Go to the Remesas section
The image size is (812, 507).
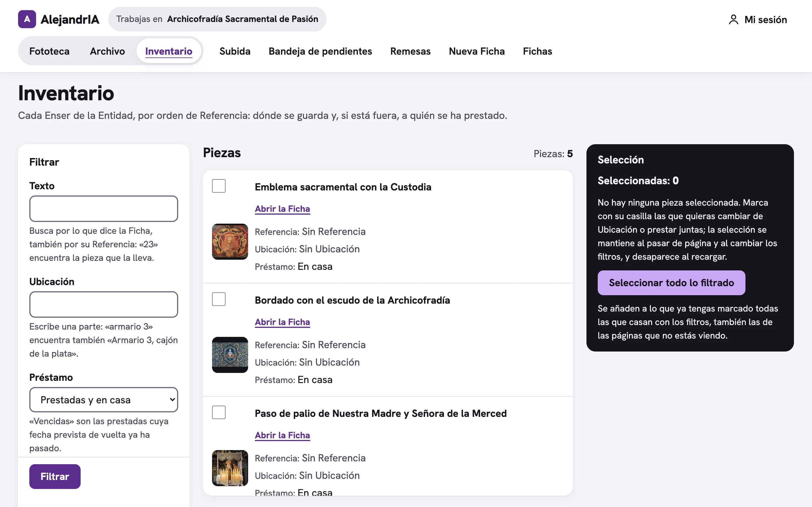pos(410,51)
